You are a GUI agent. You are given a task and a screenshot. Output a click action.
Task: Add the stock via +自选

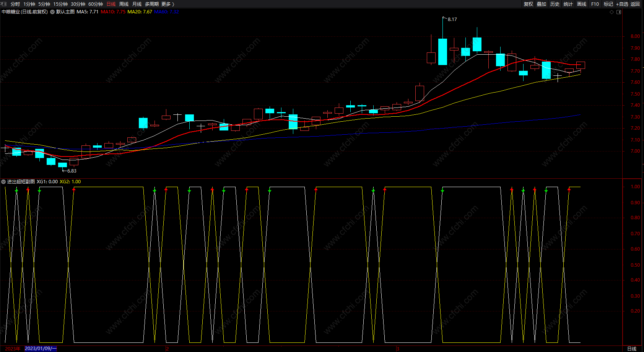(622, 4)
